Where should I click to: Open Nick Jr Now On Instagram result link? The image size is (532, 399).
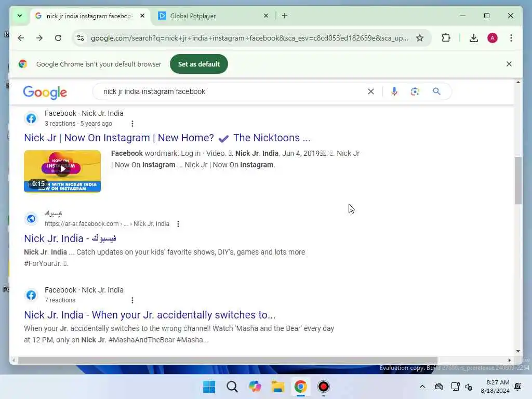click(167, 138)
